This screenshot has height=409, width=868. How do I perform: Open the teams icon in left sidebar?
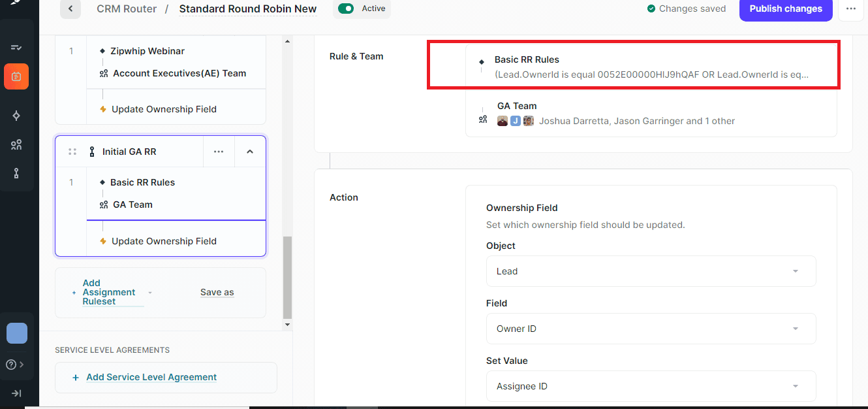(16, 144)
